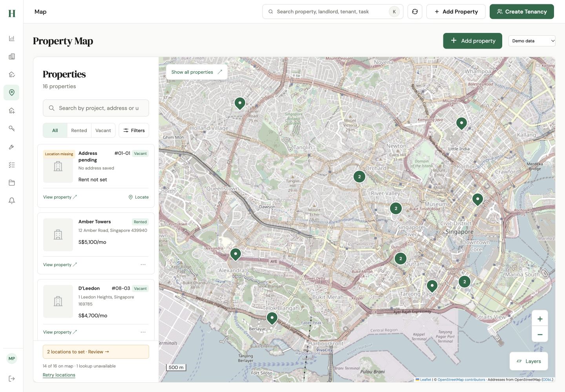The height and width of the screenshot is (392, 565).
Task: Open the key sidebar icon
Action: pyautogui.click(x=12, y=129)
